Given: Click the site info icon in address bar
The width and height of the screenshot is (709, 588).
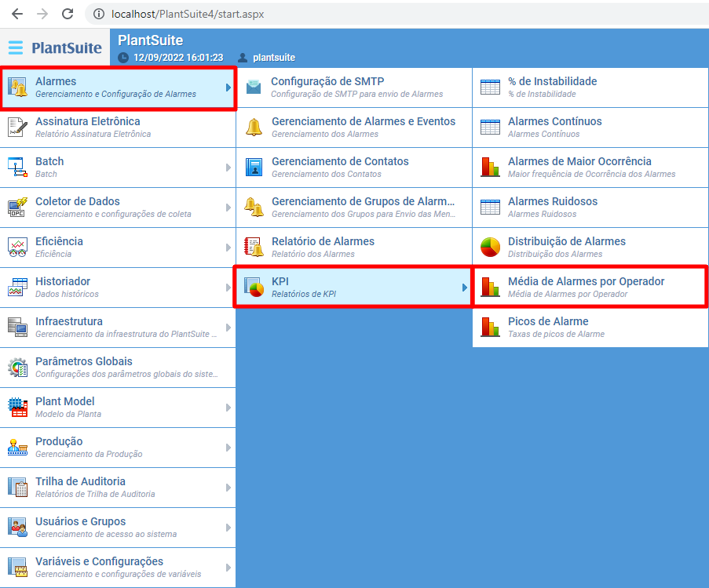Looking at the screenshot, I should (99, 14).
